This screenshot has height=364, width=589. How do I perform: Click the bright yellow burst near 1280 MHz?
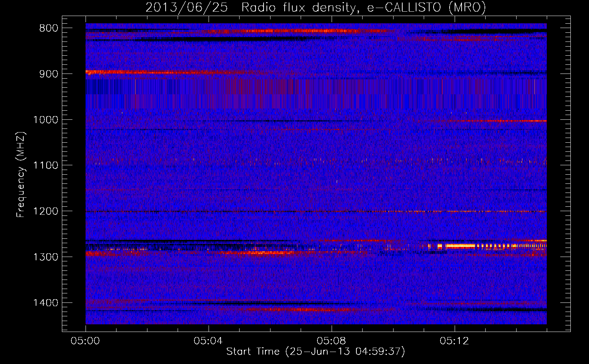[460, 246]
